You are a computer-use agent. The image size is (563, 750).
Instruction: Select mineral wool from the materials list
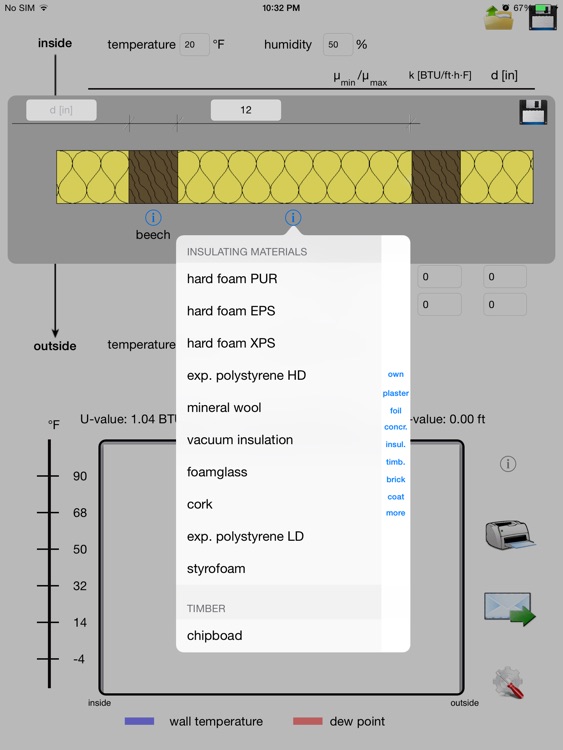pyautogui.click(x=278, y=408)
